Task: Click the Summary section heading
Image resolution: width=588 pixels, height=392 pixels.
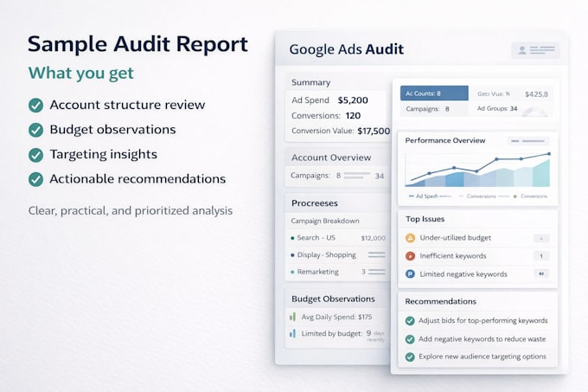Action: [311, 82]
